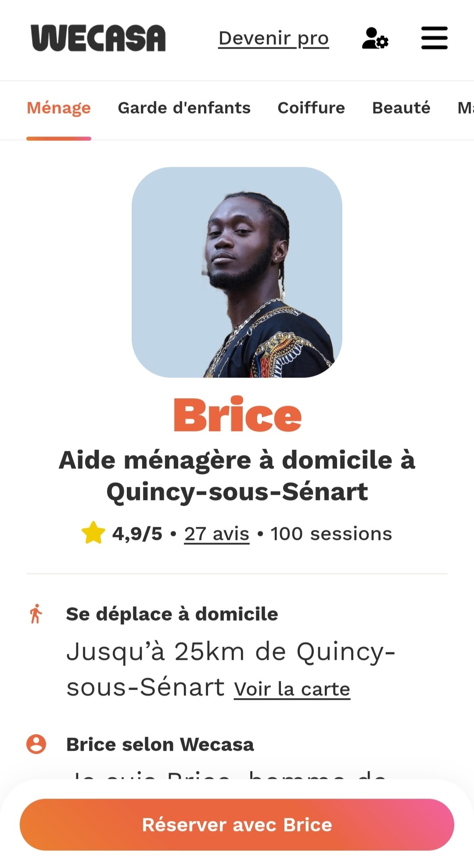This screenshot has width=474, height=868.
Task: Select the Ménage tab
Action: coord(59,108)
